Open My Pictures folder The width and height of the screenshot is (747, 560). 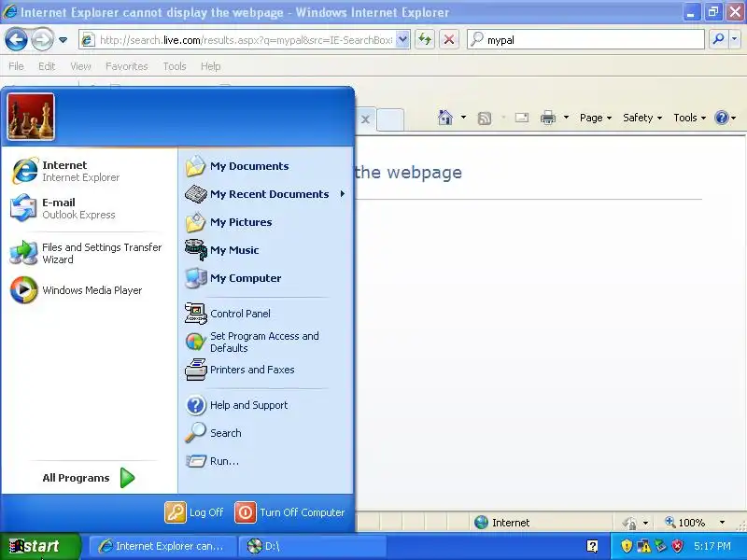[265, 222]
